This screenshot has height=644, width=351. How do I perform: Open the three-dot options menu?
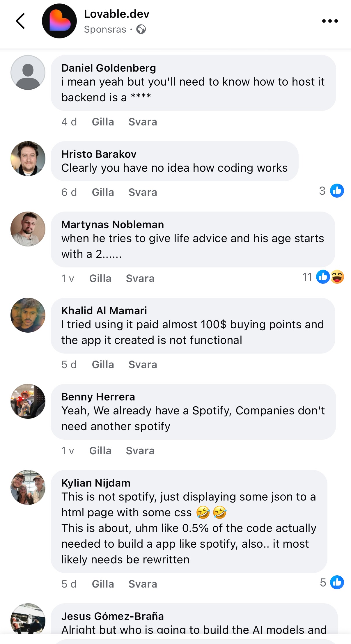(330, 21)
